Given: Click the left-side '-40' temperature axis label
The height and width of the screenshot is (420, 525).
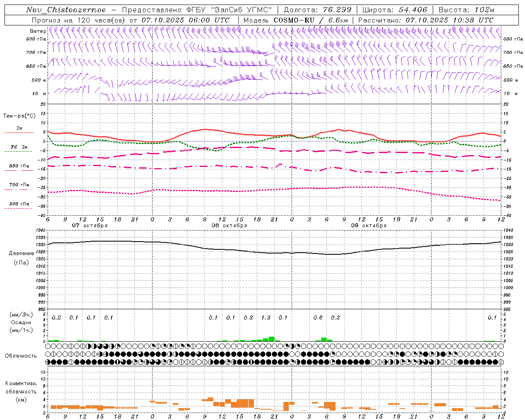Looking at the screenshot, I should (x=42, y=215).
